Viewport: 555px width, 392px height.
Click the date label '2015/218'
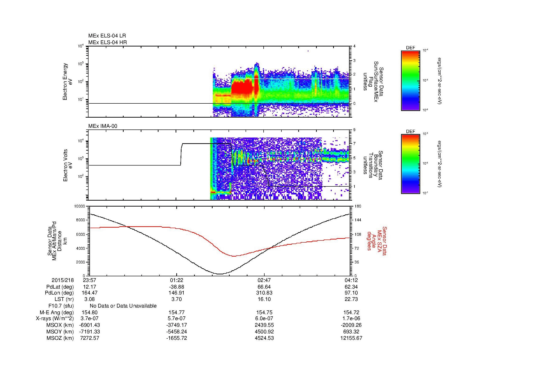pyautogui.click(x=63, y=280)
